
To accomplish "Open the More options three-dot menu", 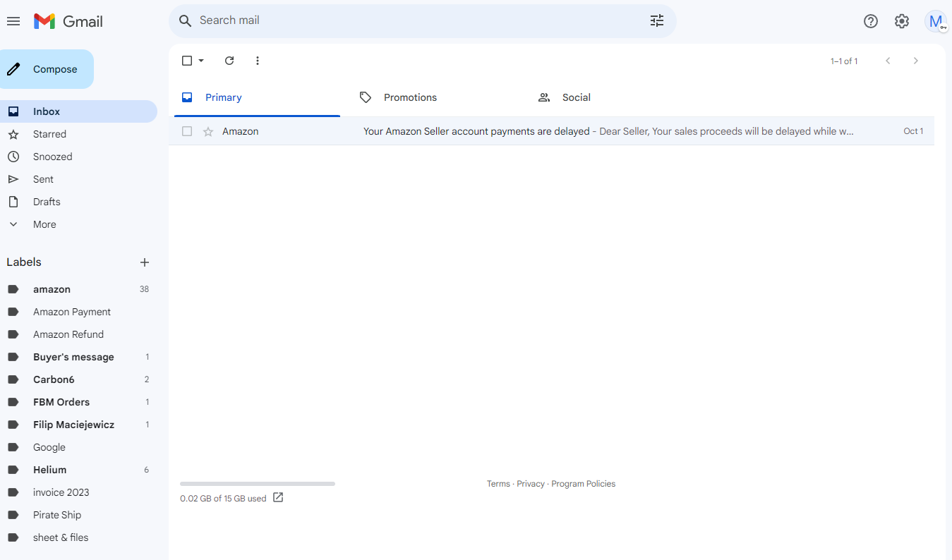I will (258, 61).
